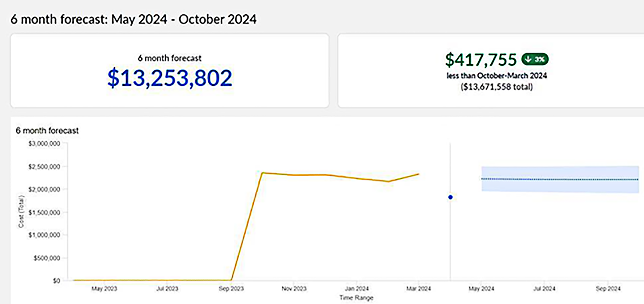Click the green down-arrow 3% badge
The image size is (644, 304).
(x=535, y=60)
